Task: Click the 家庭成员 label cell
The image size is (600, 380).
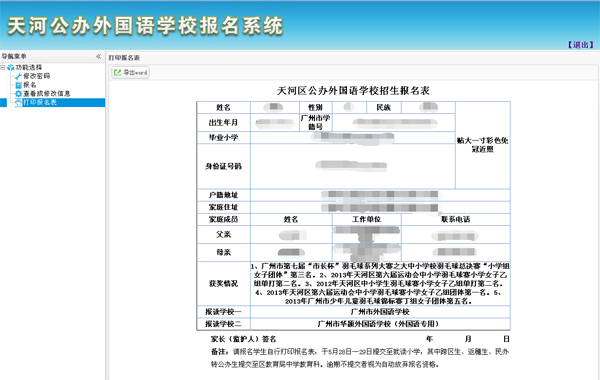Action: click(223, 219)
